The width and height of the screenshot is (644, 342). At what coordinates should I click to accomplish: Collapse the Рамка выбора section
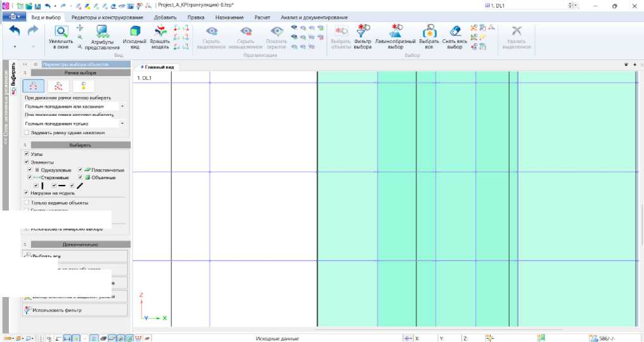pos(25,73)
